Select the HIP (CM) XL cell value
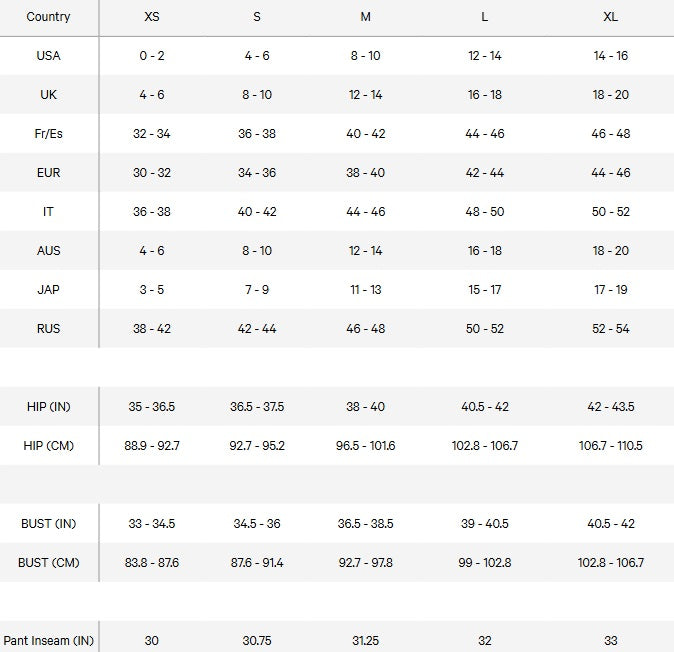674x652 pixels. point(610,446)
